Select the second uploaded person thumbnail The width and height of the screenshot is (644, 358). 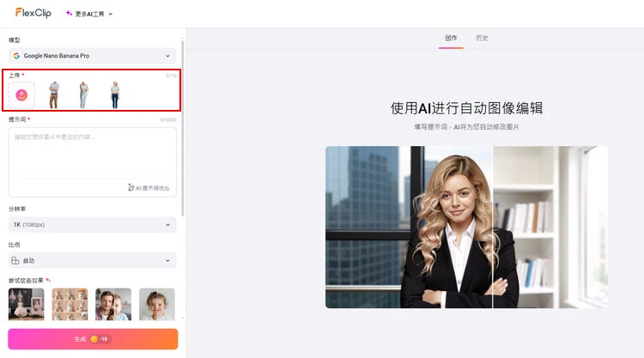[84, 94]
